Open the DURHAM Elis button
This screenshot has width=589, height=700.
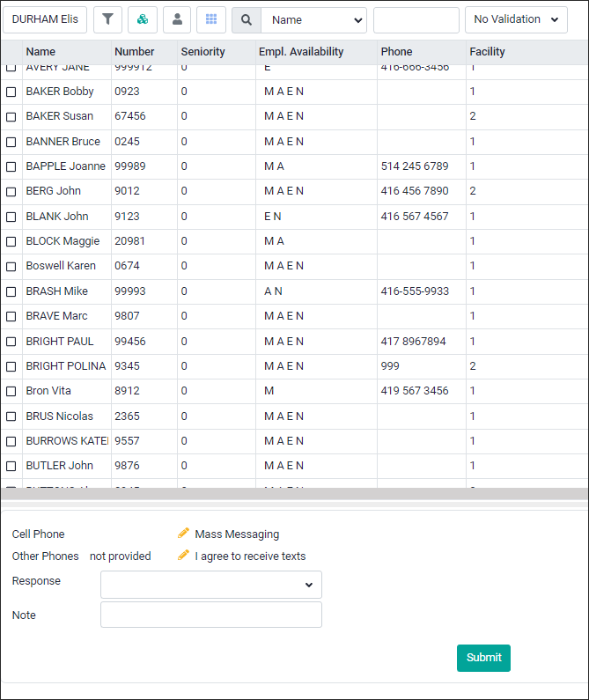[x=45, y=19]
